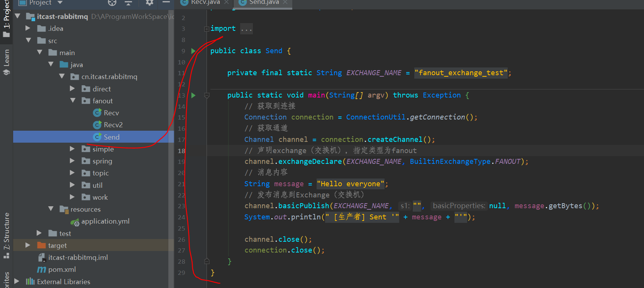Click the class name Send in its declaration

click(x=274, y=51)
